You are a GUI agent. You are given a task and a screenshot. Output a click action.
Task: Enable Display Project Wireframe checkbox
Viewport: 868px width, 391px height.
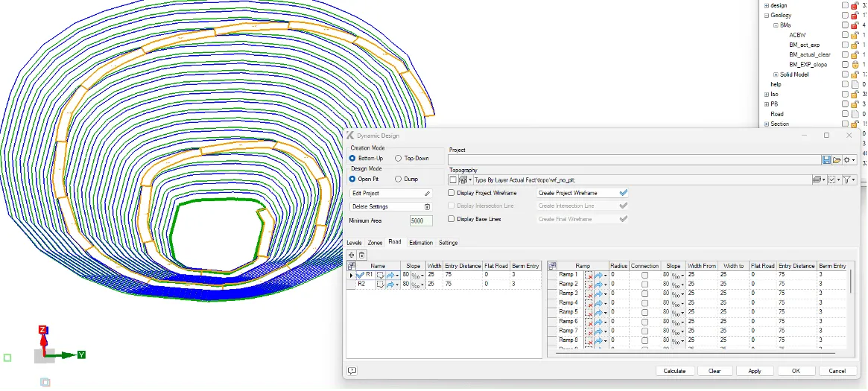tap(452, 193)
